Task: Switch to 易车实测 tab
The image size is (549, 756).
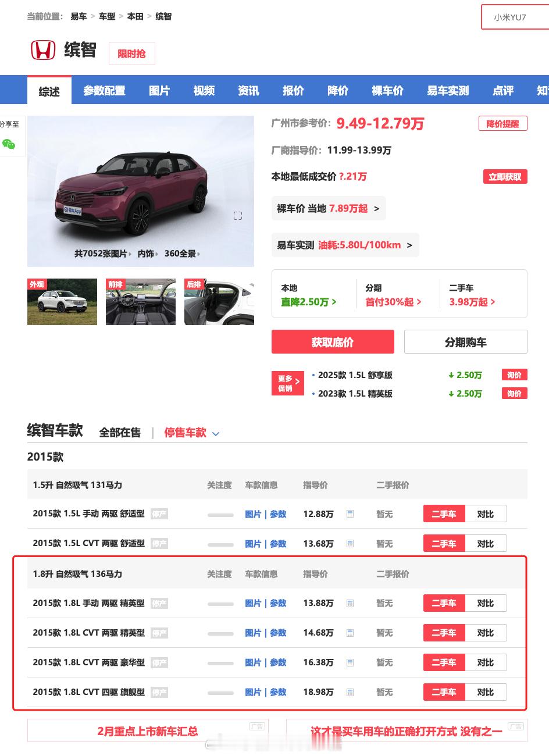Action: pyautogui.click(x=448, y=91)
